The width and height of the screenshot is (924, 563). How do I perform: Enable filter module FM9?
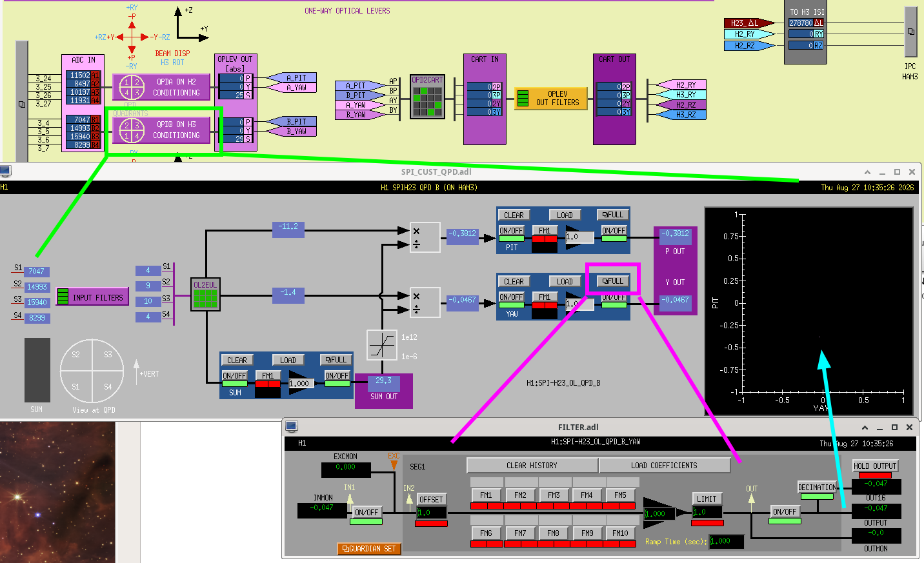point(587,533)
